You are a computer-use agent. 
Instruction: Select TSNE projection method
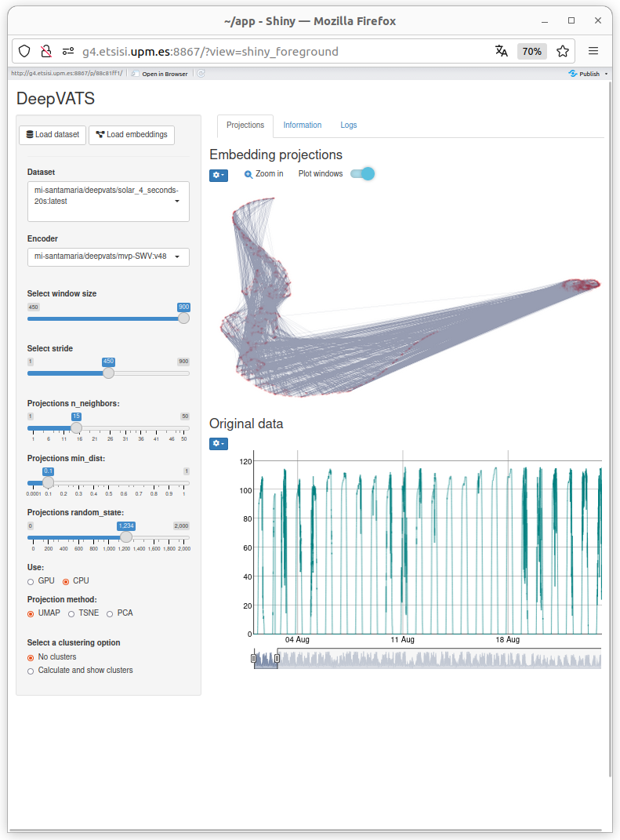[71, 614]
